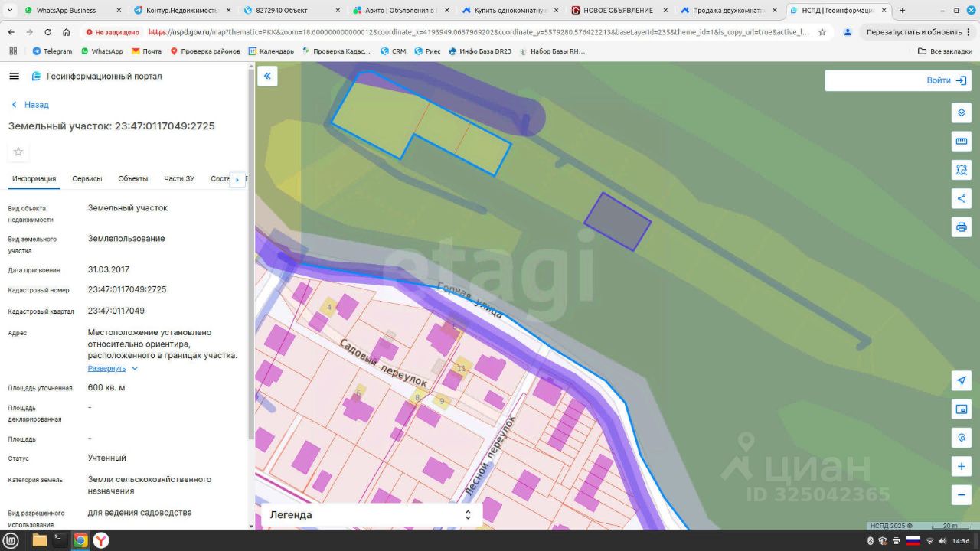Screen dimensions: 980x551
Task: Open the Части ЗУ tab
Action: coord(179,179)
